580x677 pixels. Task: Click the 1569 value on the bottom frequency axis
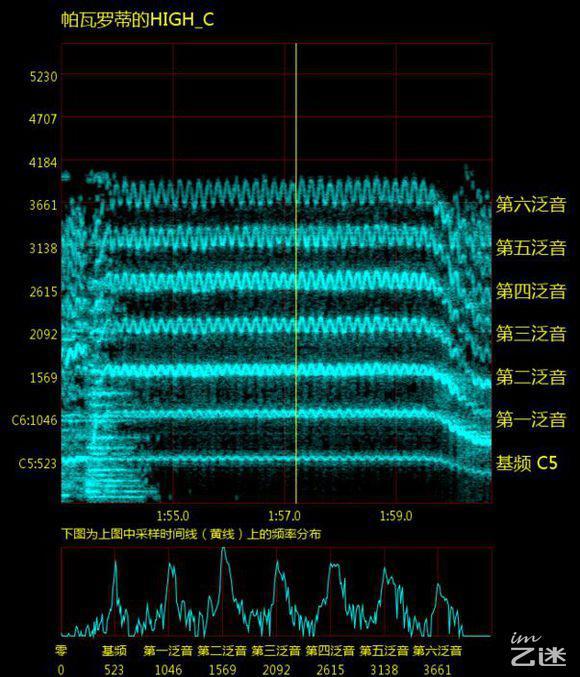[x=222, y=670]
